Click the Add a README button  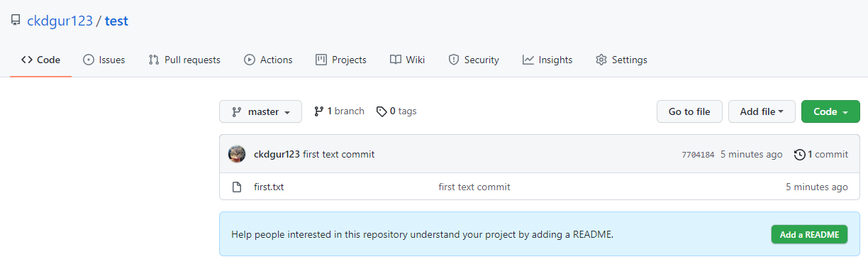pyautogui.click(x=809, y=234)
